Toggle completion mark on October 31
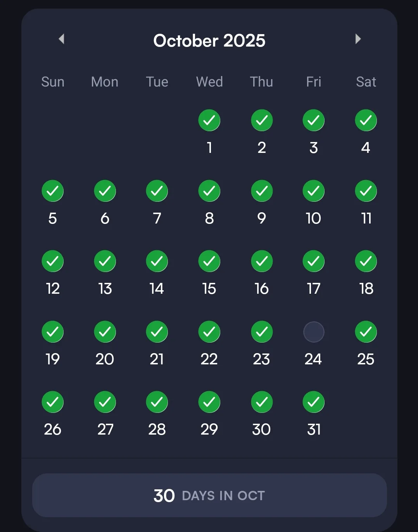The image size is (418, 532). coord(314,402)
